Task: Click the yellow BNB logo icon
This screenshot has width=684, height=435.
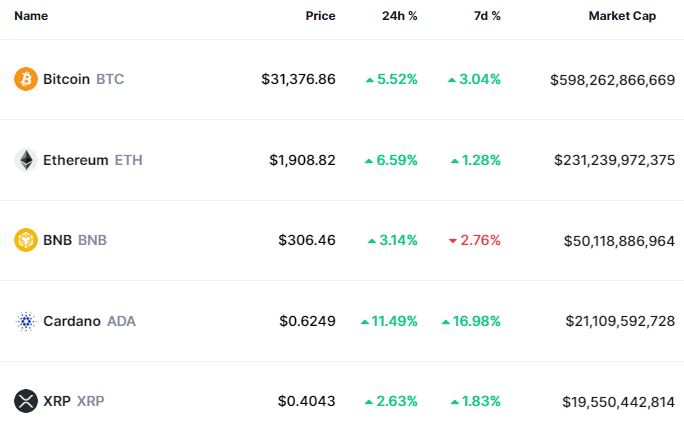Action: tap(26, 240)
